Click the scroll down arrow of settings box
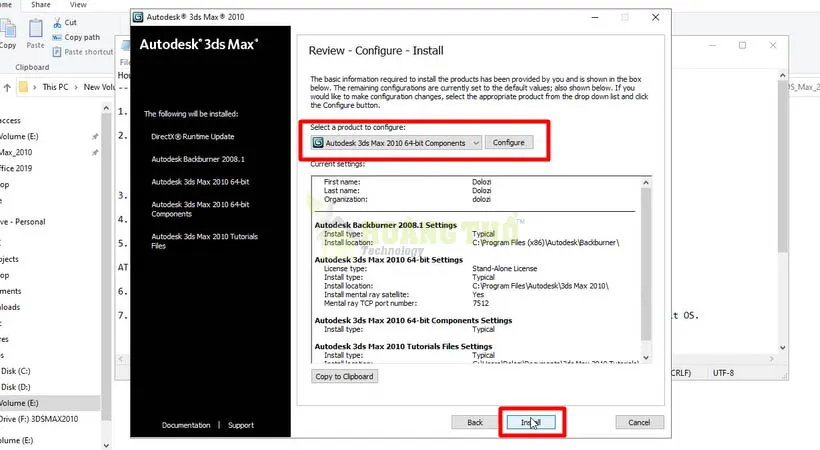Image resolution: width=820 pixels, height=450 pixels. pyautogui.click(x=646, y=358)
